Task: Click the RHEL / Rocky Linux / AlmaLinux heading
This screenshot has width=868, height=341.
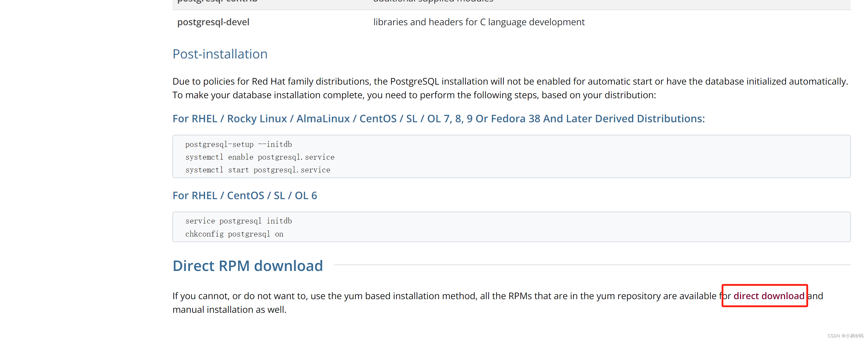Action: pos(438,119)
